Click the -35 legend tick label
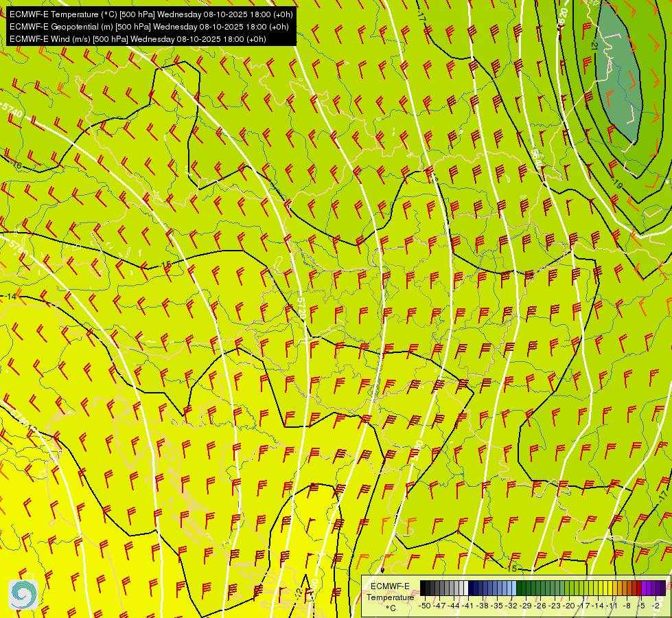The width and height of the screenshot is (672, 618). 497,606
